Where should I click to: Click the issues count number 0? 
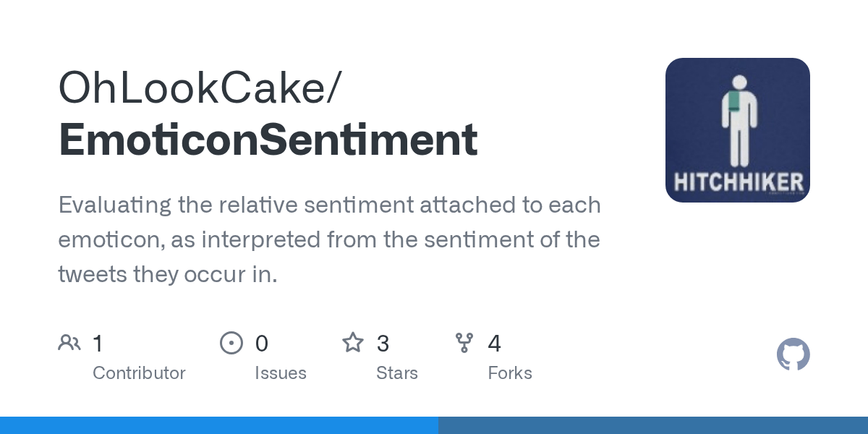click(261, 343)
